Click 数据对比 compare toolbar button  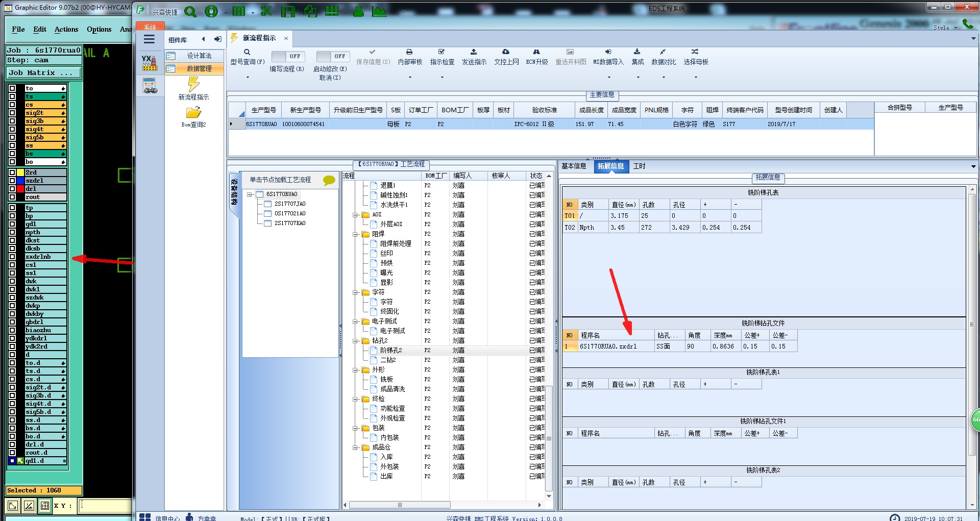[x=664, y=57]
